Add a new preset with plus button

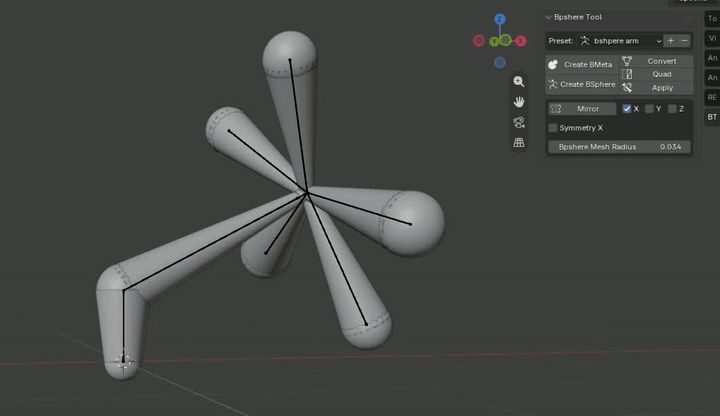coord(670,41)
